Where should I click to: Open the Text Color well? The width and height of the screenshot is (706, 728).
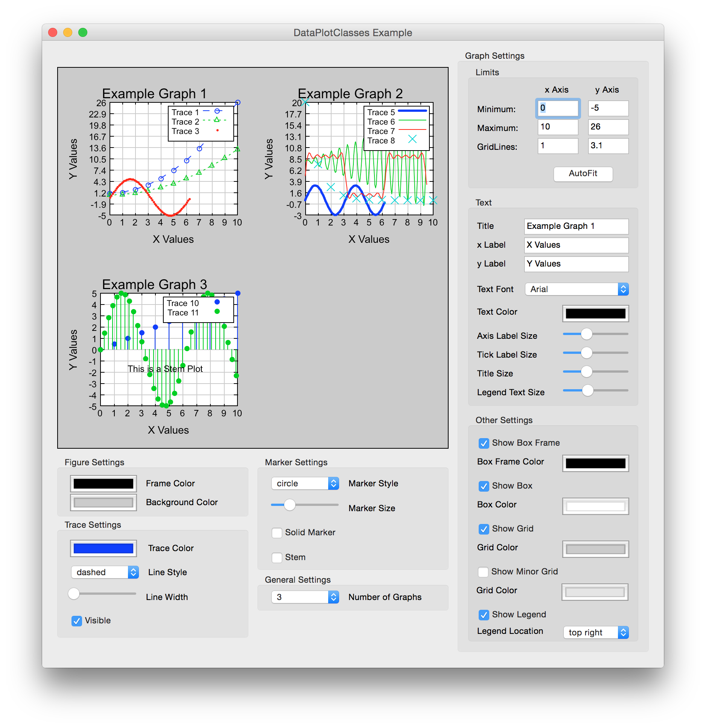[595, 314]
